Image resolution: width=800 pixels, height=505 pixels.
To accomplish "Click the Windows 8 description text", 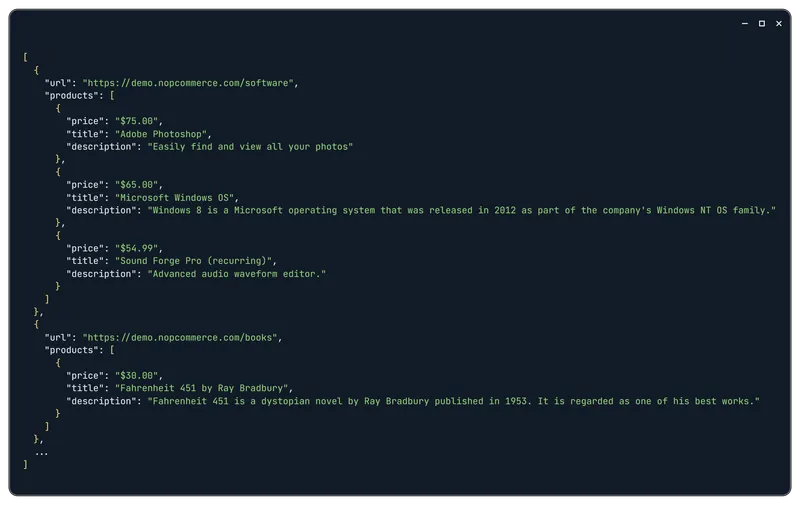I will pyautogui.click(x=462, y=210).
